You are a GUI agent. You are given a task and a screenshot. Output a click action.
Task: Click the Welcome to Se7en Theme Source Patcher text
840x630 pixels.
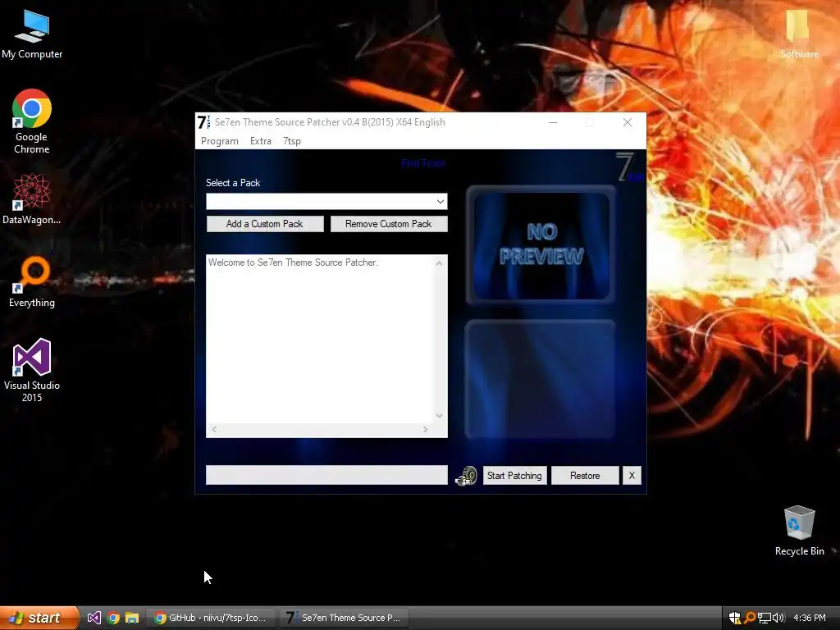pyautogui.click(x=293, y=262)
